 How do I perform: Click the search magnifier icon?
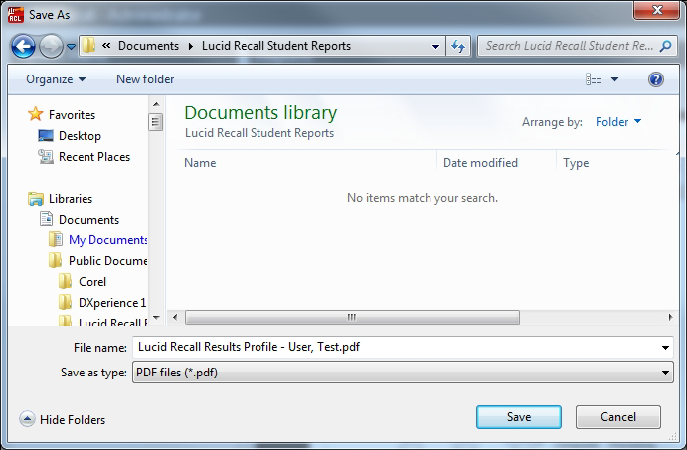[665, 46]
